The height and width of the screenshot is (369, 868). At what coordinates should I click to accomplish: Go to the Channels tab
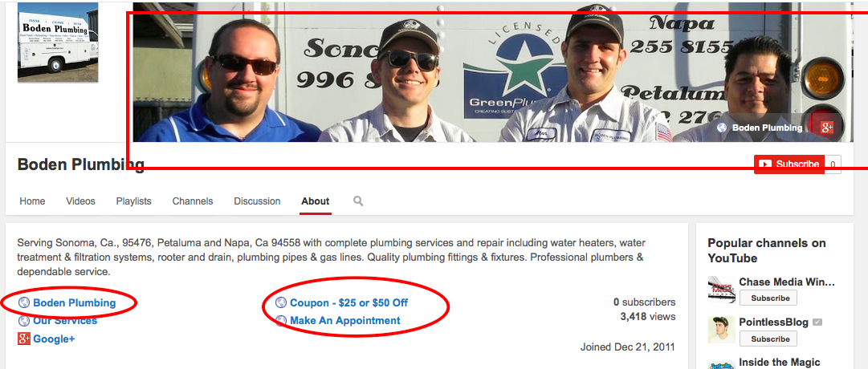pyautogui.click(x=193, y=201)
